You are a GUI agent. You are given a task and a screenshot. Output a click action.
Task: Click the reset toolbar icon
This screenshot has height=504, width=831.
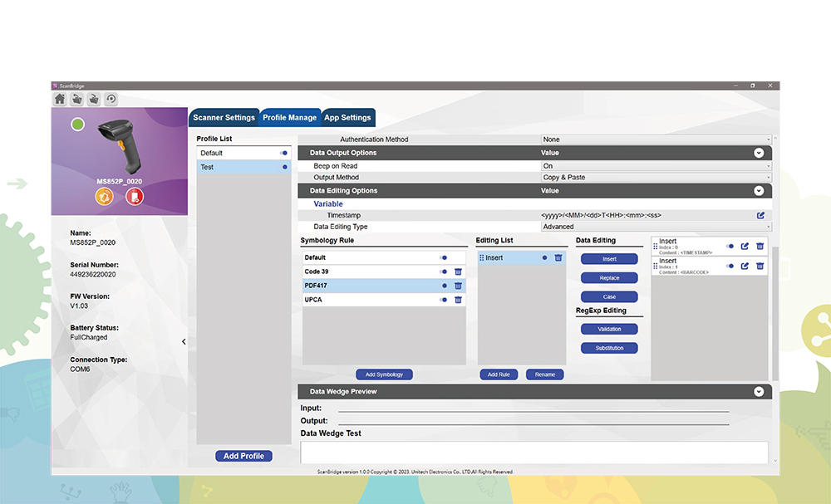tap(110, 99)
